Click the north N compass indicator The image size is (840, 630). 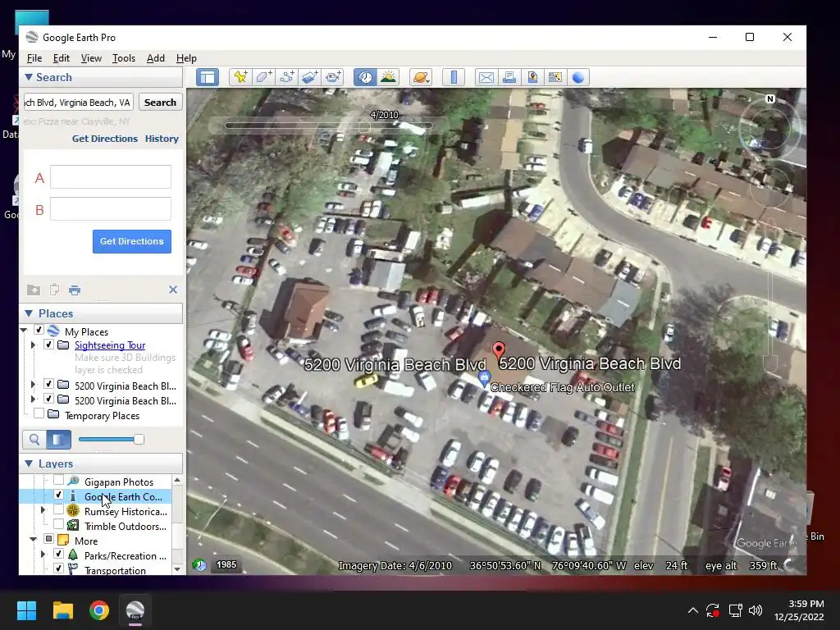click(770, 98)
